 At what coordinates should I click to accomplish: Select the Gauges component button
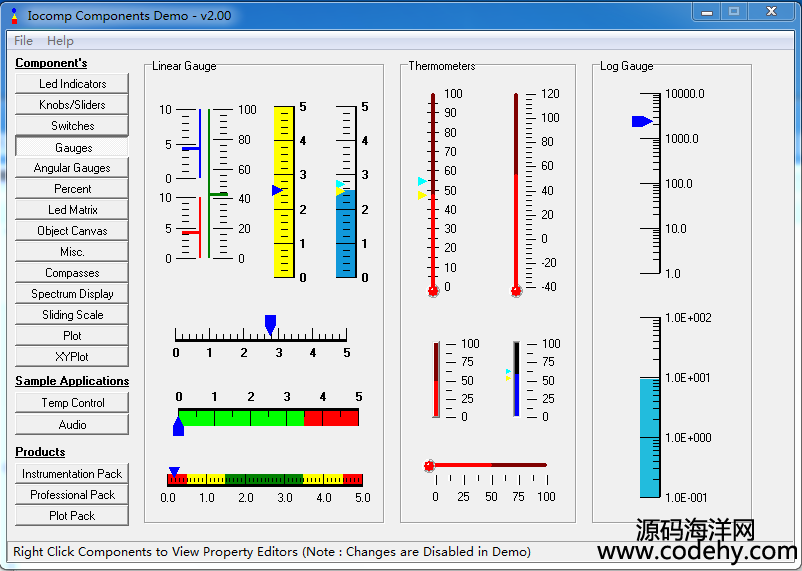pos(72,147)
